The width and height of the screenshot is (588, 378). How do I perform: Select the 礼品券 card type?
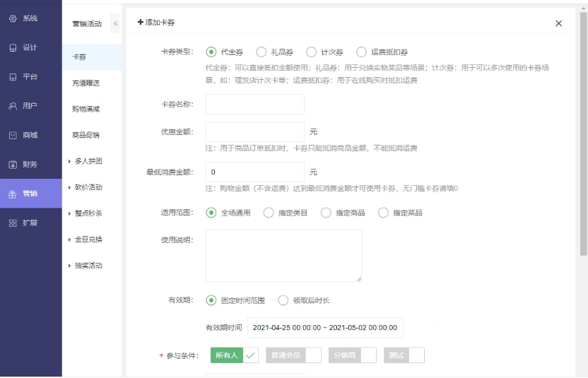coord(261,52)
